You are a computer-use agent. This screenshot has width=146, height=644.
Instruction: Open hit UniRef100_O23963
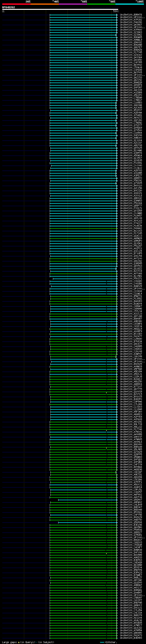coord(131,32)
